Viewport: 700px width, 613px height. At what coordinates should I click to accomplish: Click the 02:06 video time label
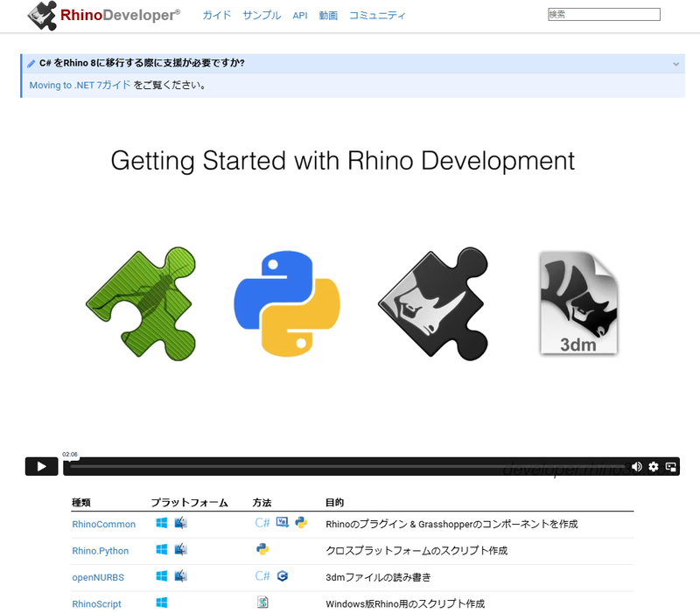pos(70,454)
